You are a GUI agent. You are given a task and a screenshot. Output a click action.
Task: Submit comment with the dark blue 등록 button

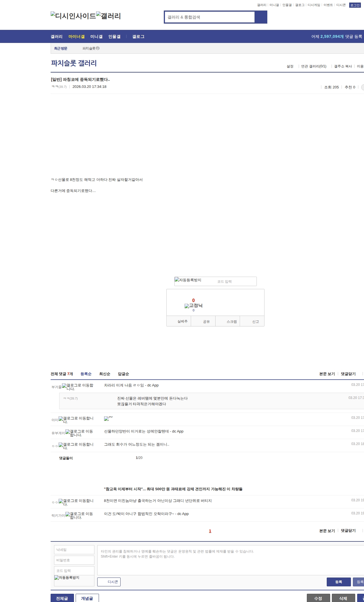[339, 582]
